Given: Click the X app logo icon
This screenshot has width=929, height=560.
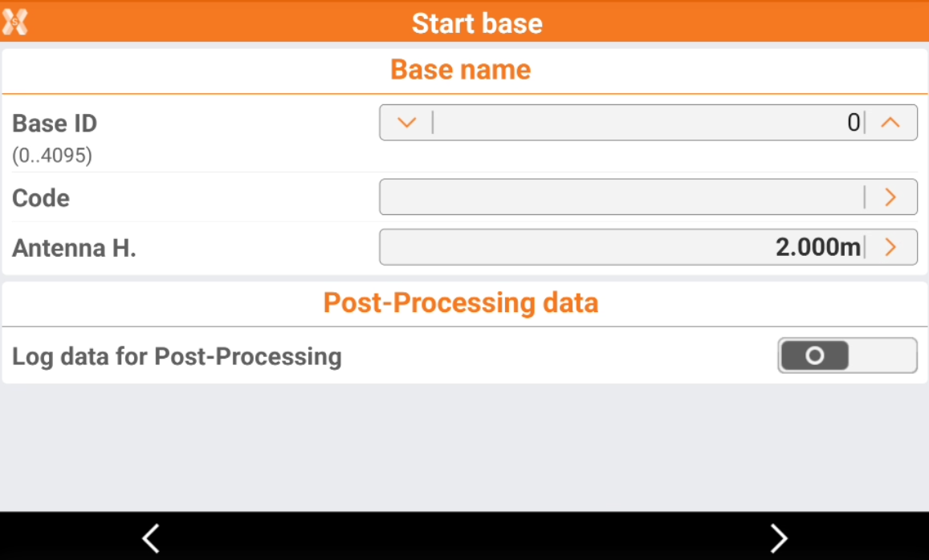Looking at the screenshot, I should [15, 22].
